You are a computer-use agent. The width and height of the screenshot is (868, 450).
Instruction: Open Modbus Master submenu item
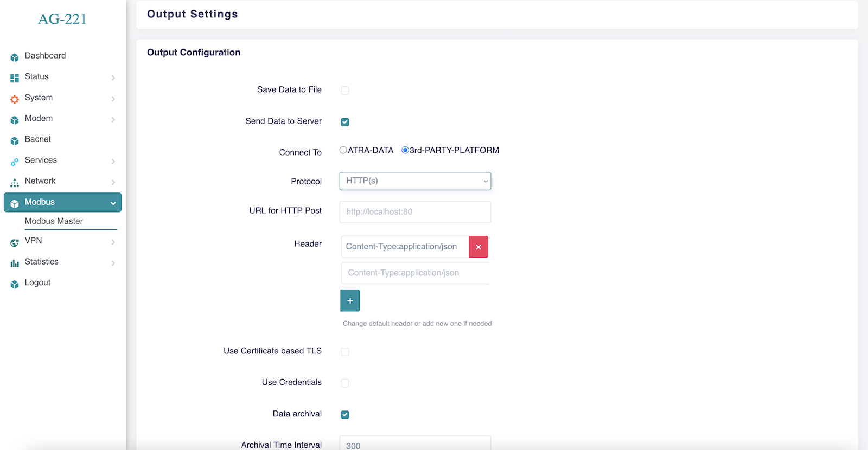pos(54,221)
